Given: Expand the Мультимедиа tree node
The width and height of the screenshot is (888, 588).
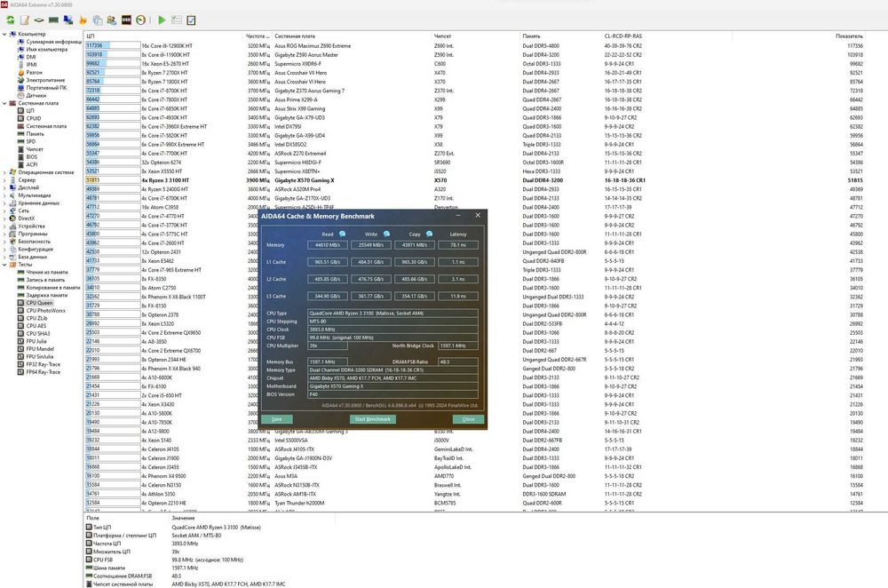Looking at the screenshot, I should pos(4,195).
